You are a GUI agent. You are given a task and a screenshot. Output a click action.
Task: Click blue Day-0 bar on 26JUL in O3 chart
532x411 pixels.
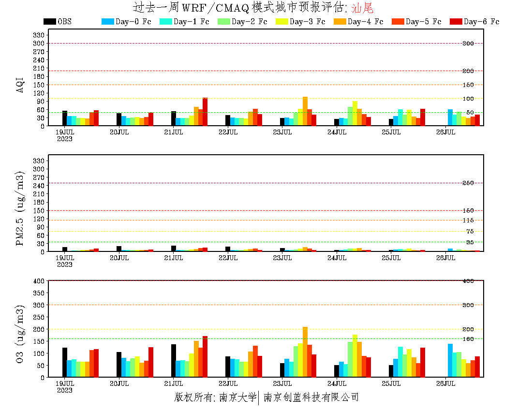[x=450, y=360]
